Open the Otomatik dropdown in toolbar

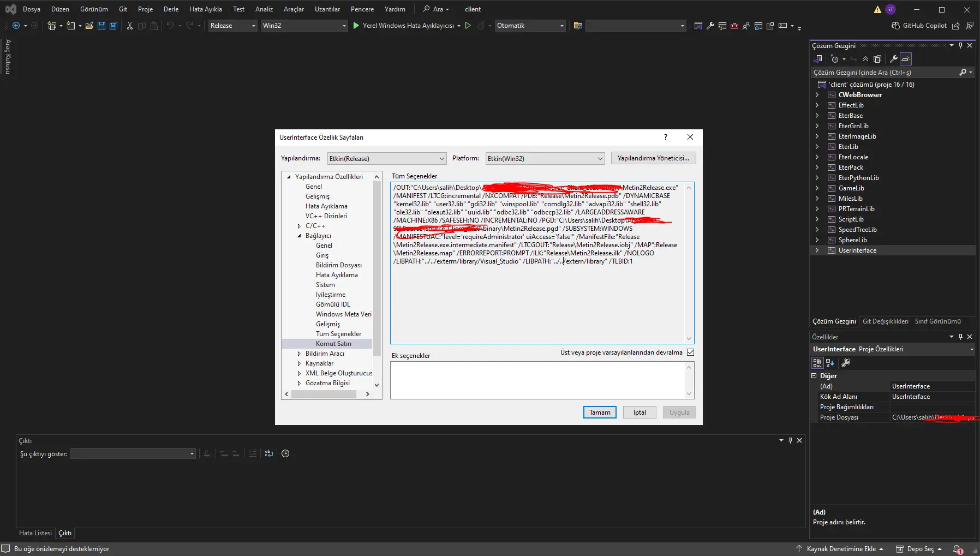[530, 26]
